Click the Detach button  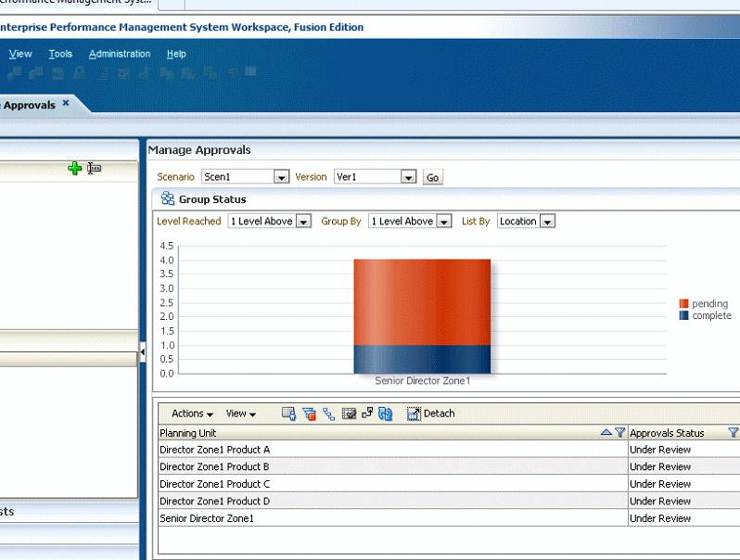click(x=431, y=414)
